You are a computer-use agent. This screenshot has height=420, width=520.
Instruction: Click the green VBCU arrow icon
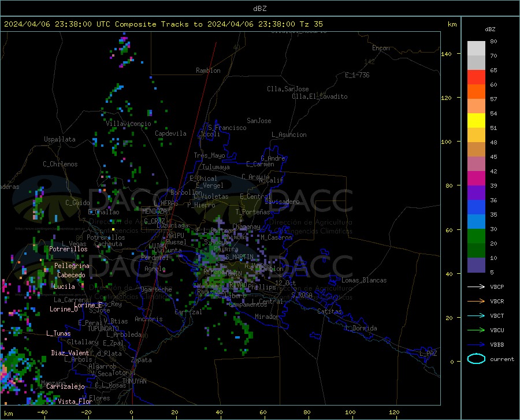click(x=476, y=330)
